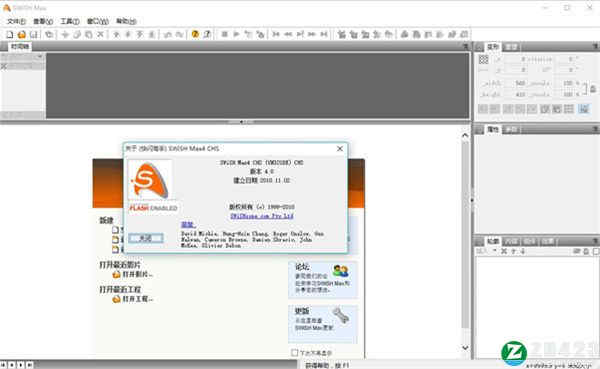Image resolution: width=600 pixels, height=369 pixels.
Task: Click the Open file toolbar icon
Action: [21, 34]
